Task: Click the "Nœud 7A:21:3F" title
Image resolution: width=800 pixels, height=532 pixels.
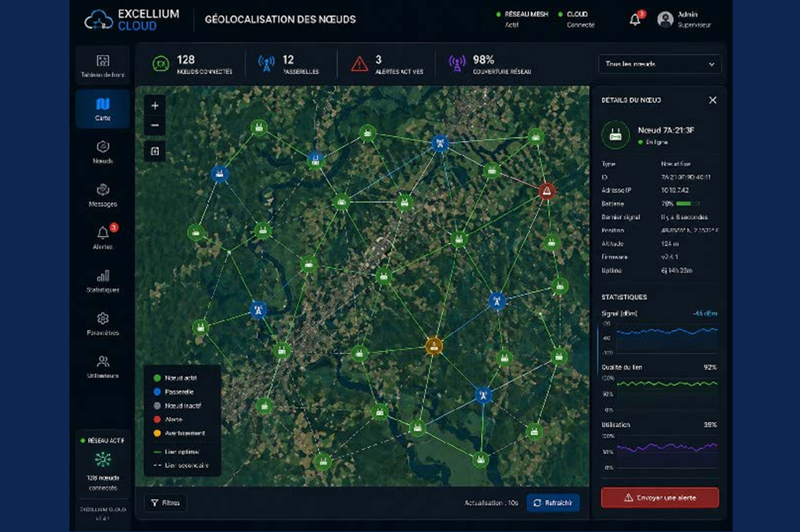Action: (x=666, y=131)
